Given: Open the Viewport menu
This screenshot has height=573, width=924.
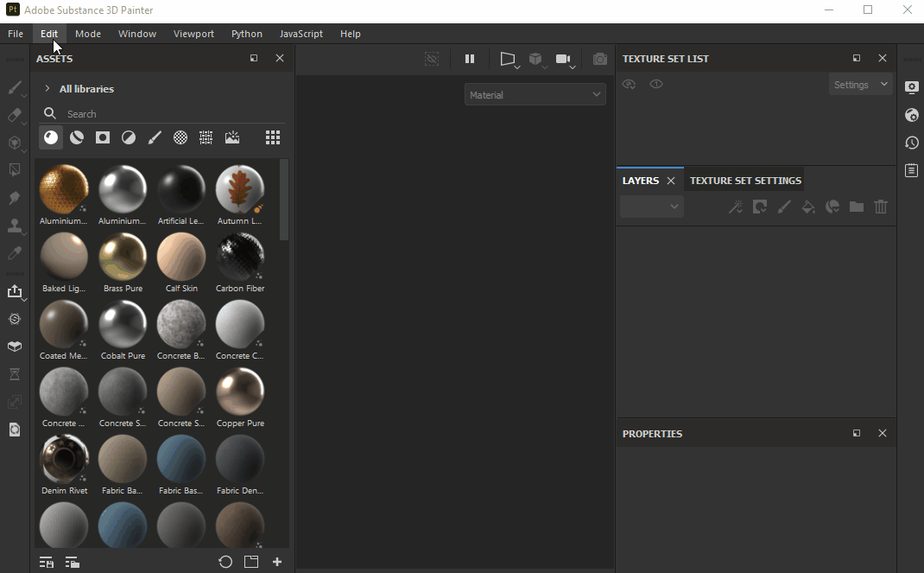Looking at the screenshot, I should click(194, 34).
